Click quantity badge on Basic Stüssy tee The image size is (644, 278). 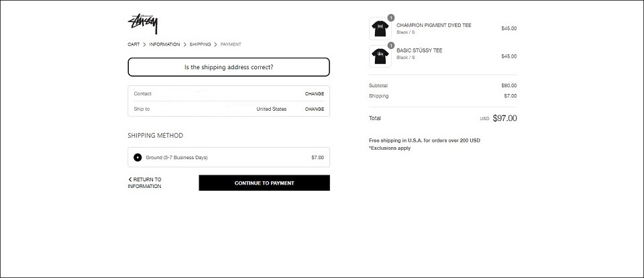pos(391,45)
